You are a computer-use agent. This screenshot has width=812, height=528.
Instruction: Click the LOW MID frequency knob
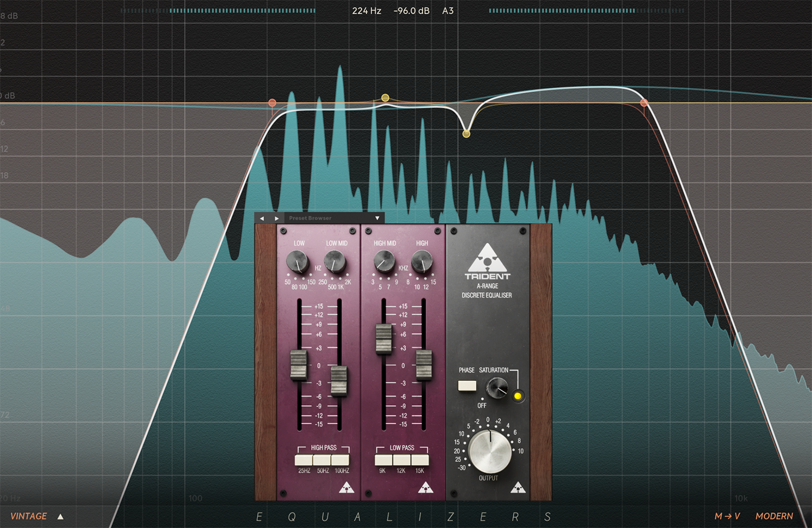[336, 262]
